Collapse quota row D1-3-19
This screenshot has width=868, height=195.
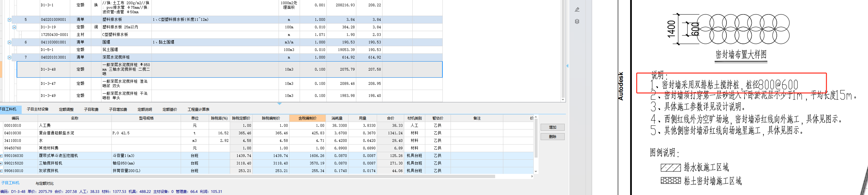(14, 27)
